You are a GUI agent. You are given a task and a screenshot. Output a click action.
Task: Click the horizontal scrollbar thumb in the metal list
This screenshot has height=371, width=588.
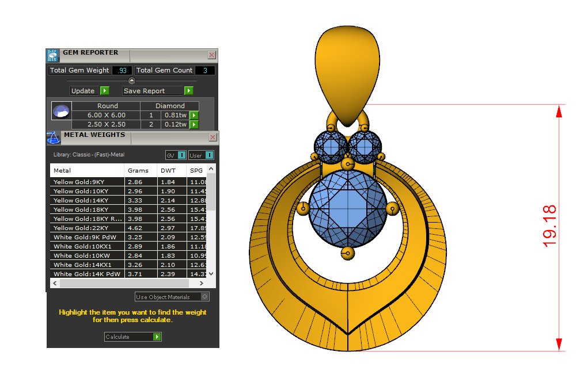tap(124, 284)
